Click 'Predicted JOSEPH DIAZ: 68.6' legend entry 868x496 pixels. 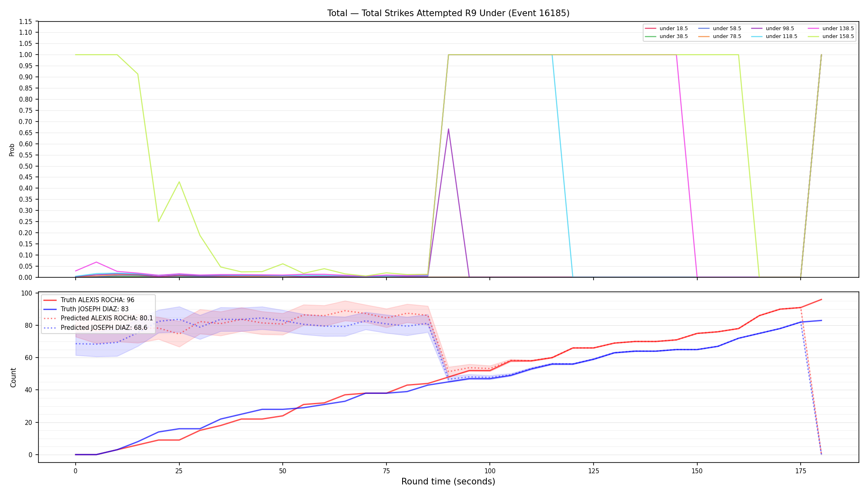tap(95, 328)
